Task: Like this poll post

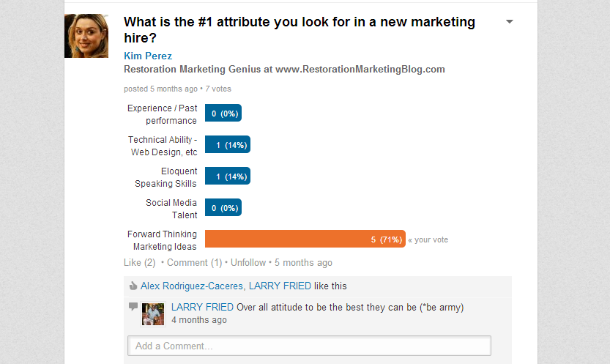Action: click(x=139, y=263)
